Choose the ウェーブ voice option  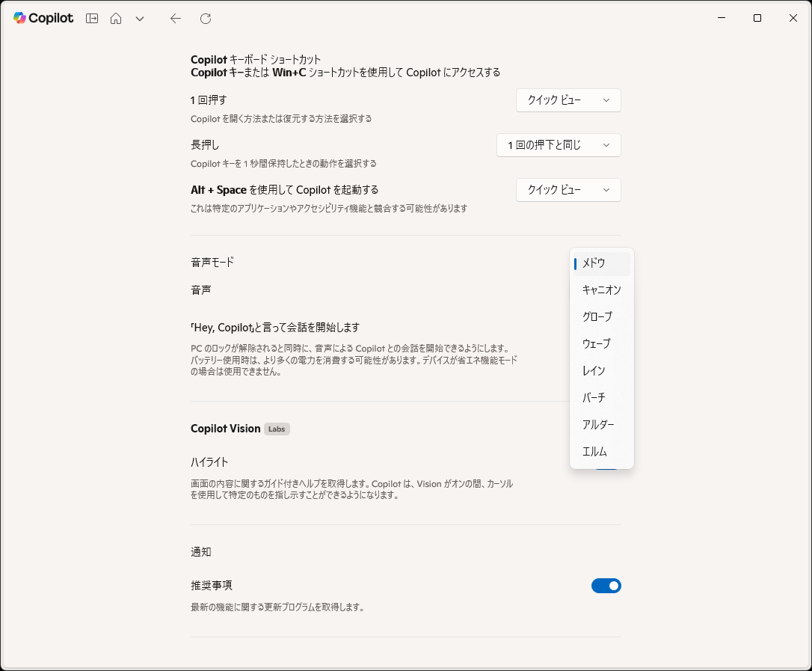pyautogui.click(x=597, y=343)
